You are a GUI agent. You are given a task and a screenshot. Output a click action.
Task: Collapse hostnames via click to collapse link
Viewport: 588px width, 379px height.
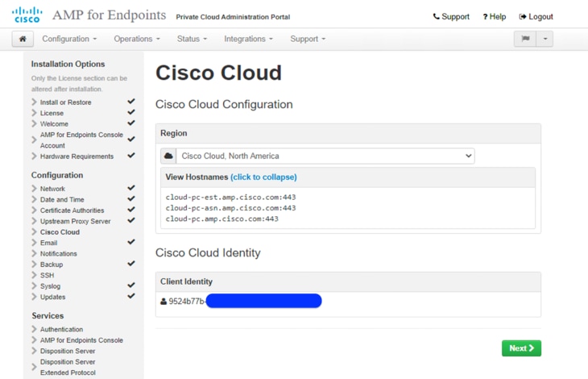263,177
